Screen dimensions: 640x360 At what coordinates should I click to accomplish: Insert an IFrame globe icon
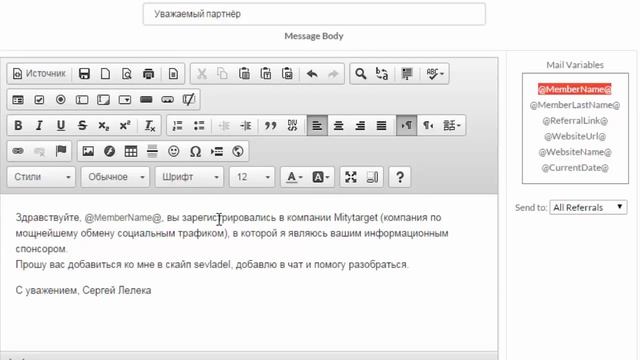coord(238,151)
